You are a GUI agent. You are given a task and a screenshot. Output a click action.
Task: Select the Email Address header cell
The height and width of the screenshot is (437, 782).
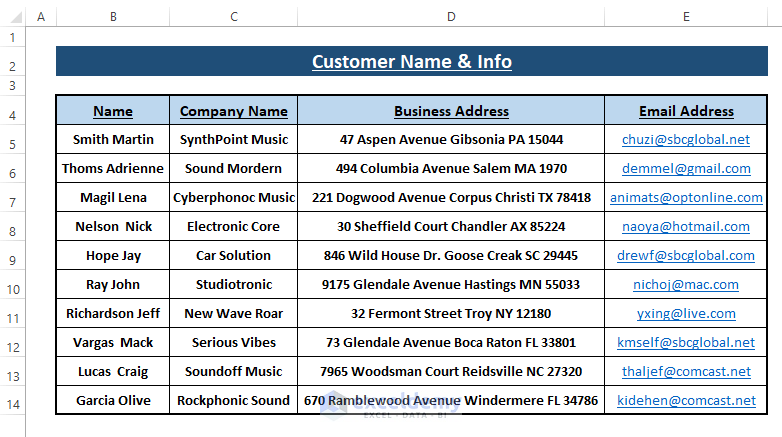coord(686,110)
